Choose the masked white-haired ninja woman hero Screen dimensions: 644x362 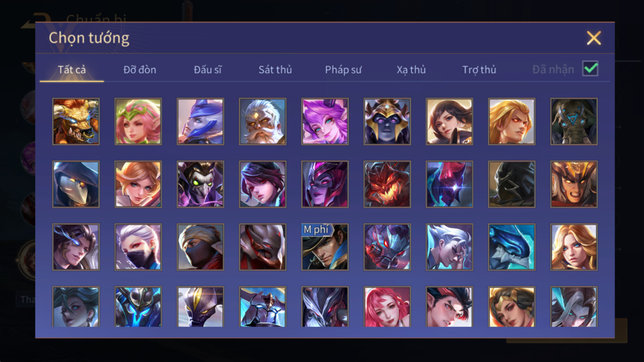click(138, 247)
